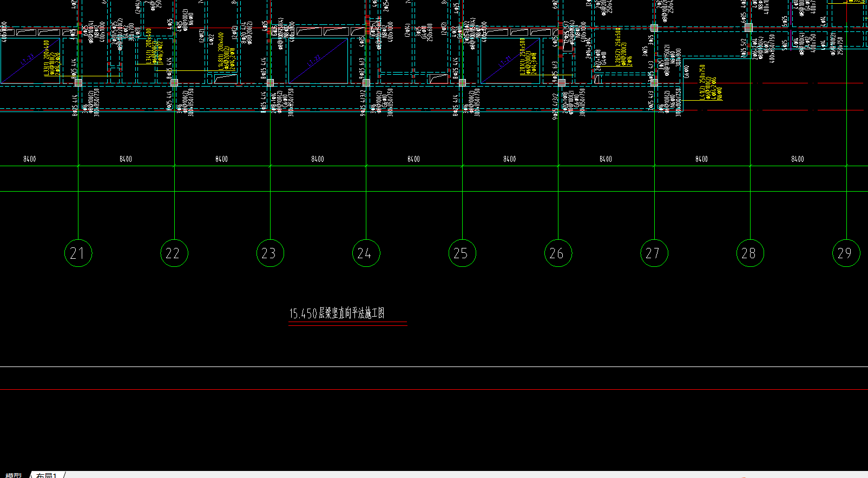868x478 pixels.
Task: Click axis bubble 26
Action: (x=558, y=253)
